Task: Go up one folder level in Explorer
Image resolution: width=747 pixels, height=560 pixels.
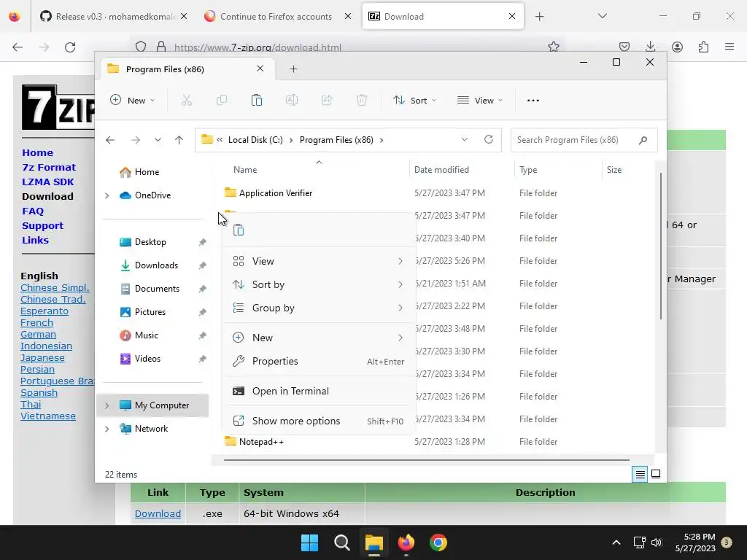Action: pyautogui.click(x=179, y=140)
